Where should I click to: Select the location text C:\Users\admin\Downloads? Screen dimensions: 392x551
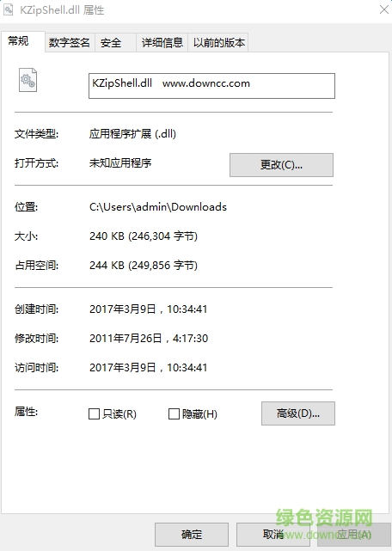click(x=158, y=207)
